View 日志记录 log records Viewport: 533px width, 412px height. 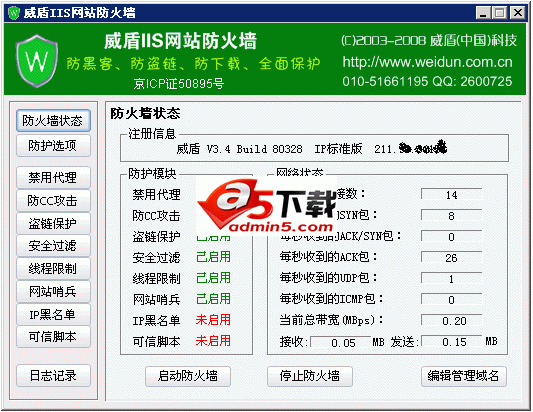[x=53, y=376]
